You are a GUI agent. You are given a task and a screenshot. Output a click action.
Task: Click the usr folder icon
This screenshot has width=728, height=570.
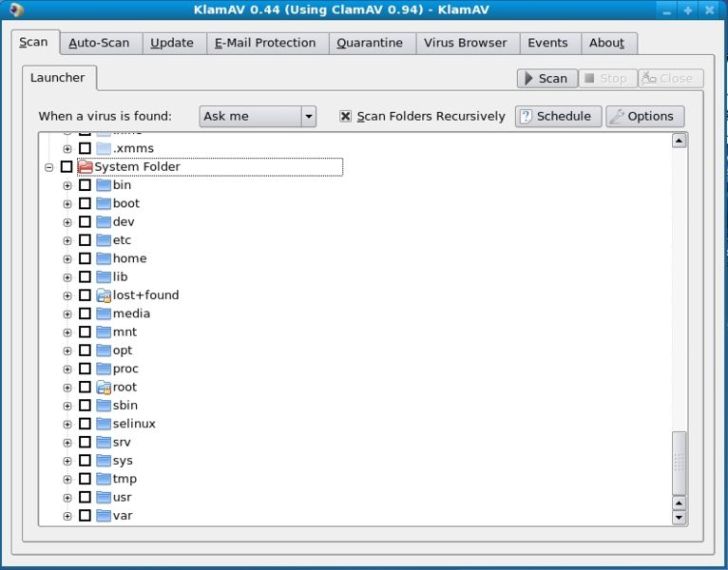click(104, 498)
